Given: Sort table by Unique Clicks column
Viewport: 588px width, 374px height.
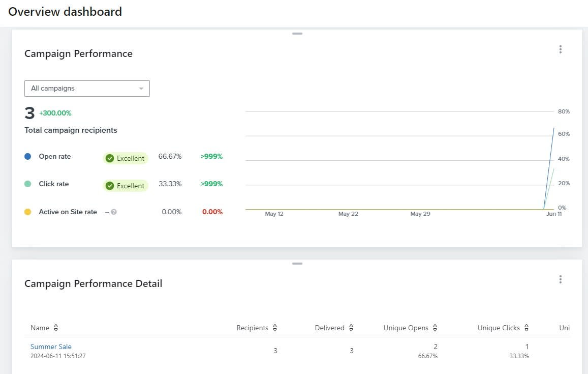Looking at the screenshot, I should coord(527,328).
